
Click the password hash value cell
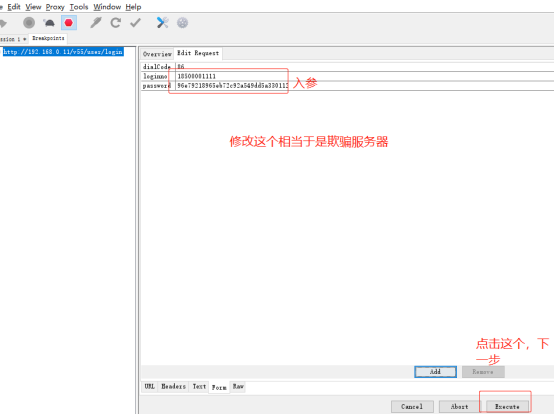click(365, 85)
